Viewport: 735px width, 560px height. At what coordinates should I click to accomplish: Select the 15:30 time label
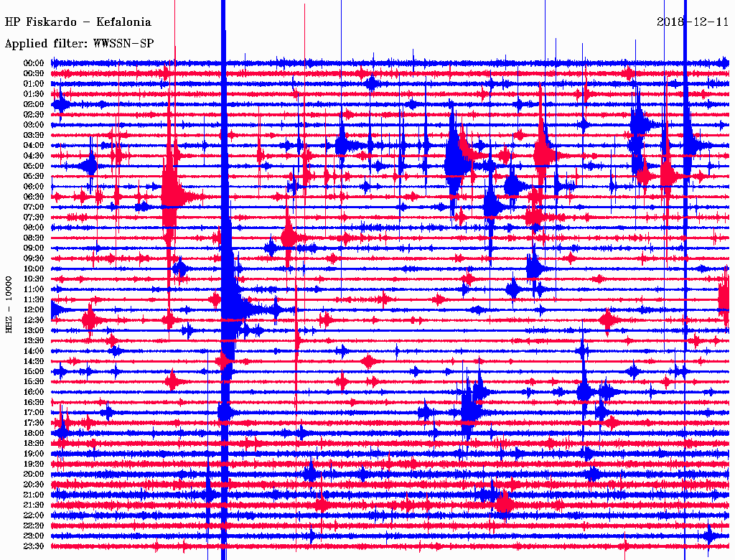[x=34, y=382]
